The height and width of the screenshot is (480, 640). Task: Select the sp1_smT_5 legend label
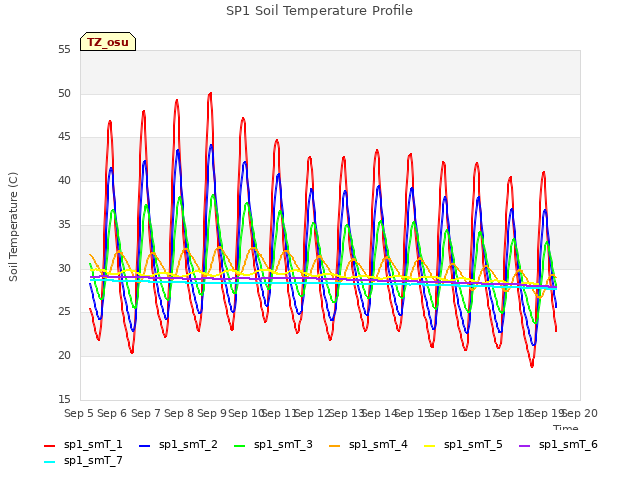473,444
